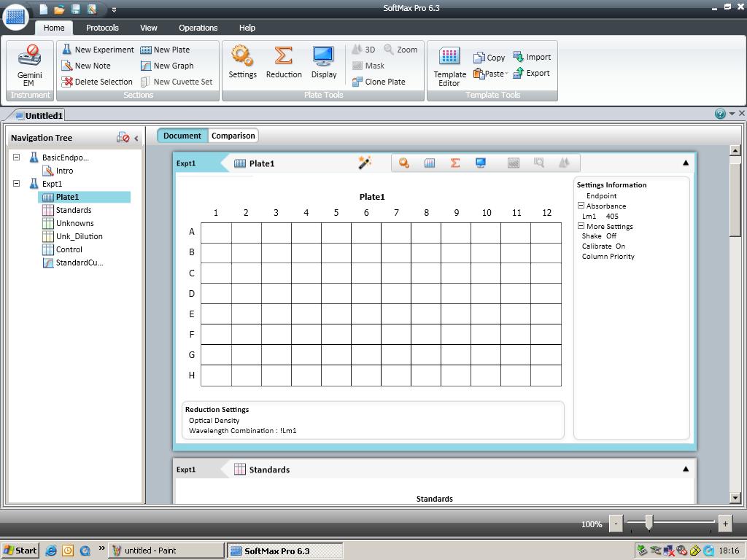
Task: Select the Comparison view tab
Action: click(233, 136)
